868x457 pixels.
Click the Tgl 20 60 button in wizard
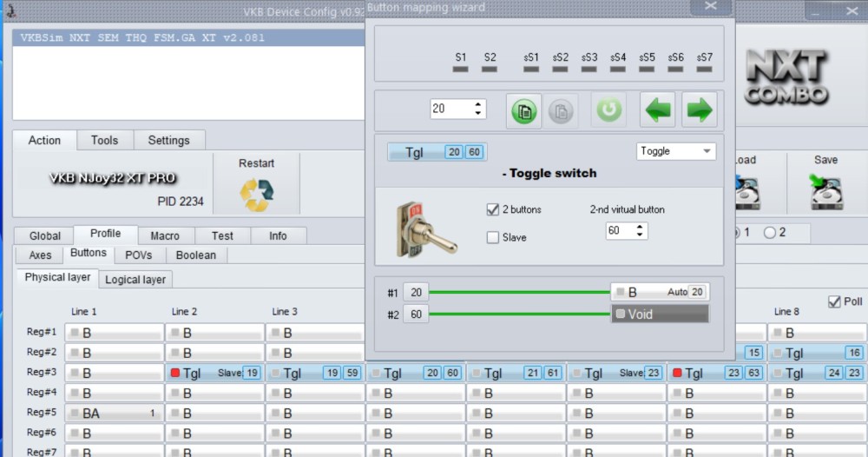(x=437, y=152)
